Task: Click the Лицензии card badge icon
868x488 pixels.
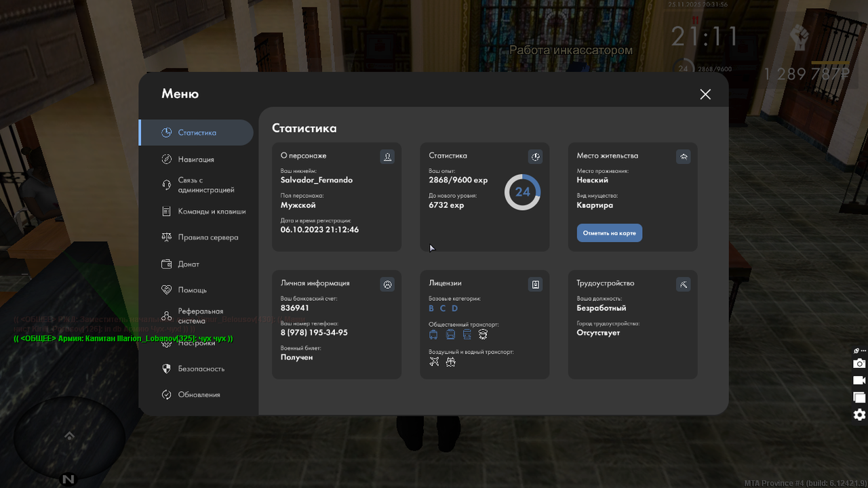Action: 535,285
